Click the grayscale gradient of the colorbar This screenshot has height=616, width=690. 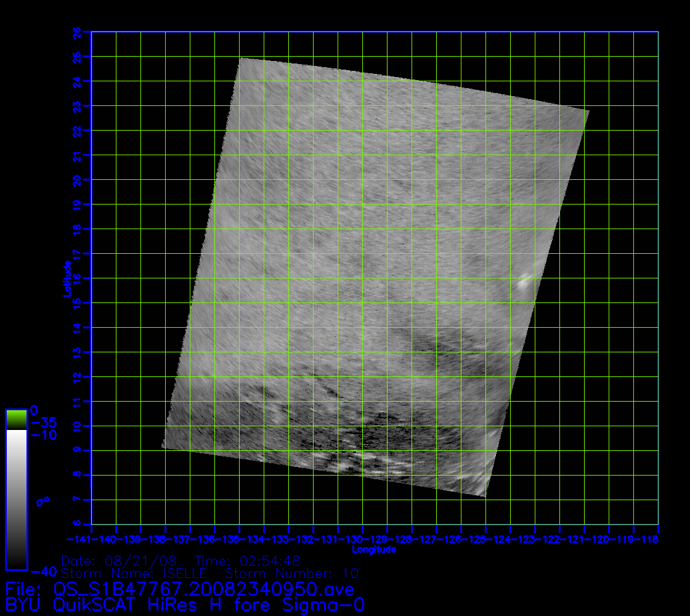click(x=16, y=499)
